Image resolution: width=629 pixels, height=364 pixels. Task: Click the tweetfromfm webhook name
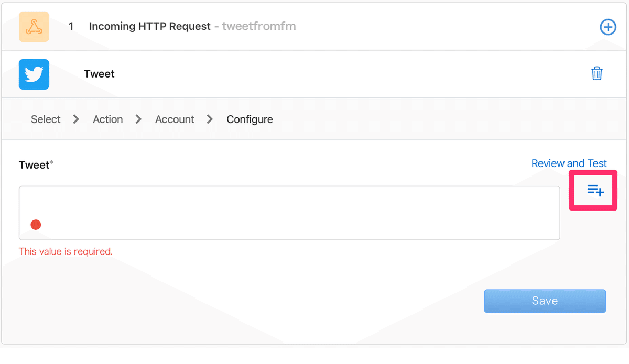259,26
